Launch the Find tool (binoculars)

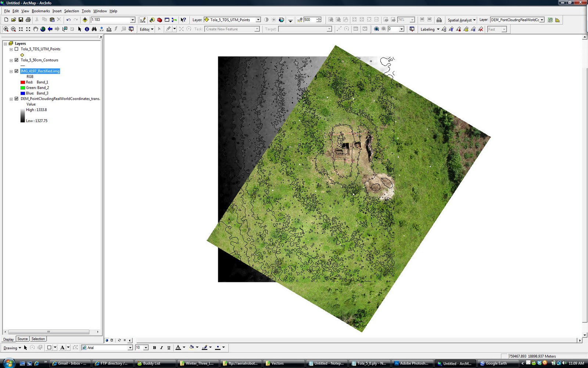click(94, 29)
